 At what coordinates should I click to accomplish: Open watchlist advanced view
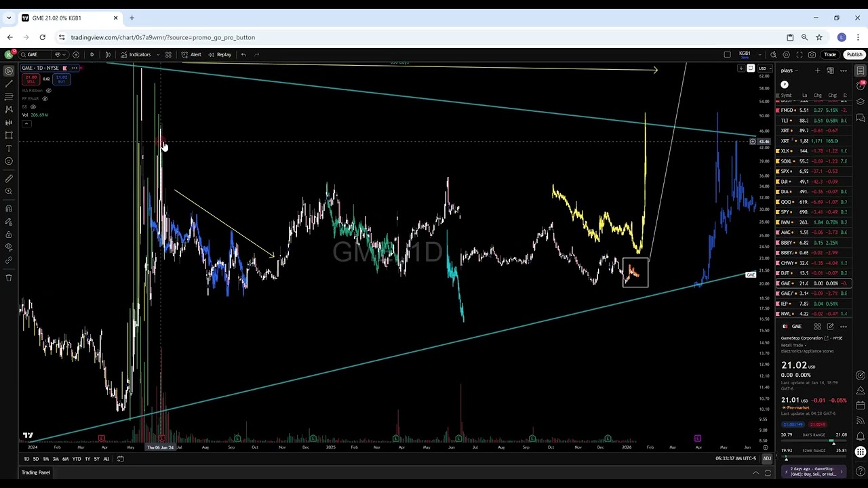coord(831,70)
